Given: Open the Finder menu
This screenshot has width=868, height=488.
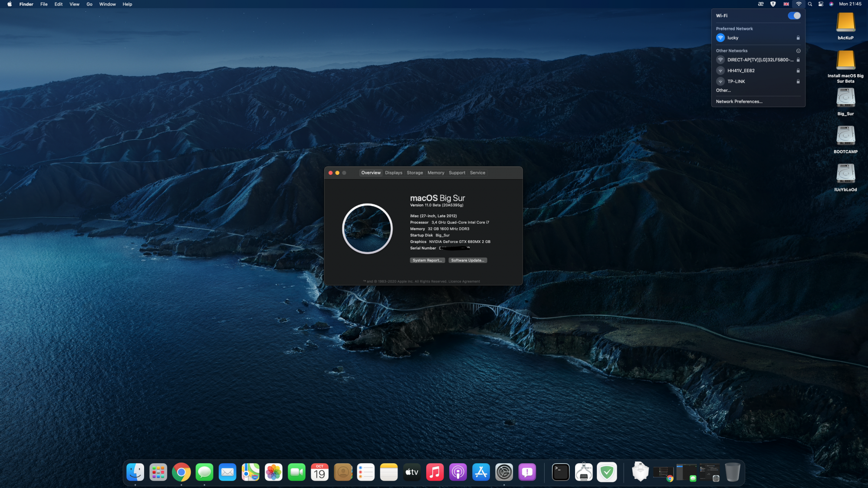Looking at the screenshot, I should pos(26,4).
